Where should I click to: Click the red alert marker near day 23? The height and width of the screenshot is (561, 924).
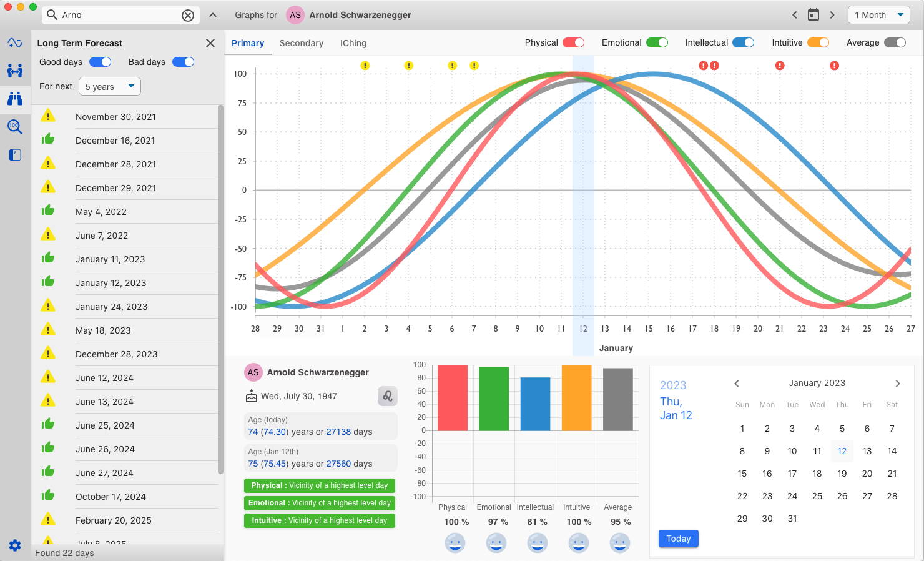click(835, 66)
